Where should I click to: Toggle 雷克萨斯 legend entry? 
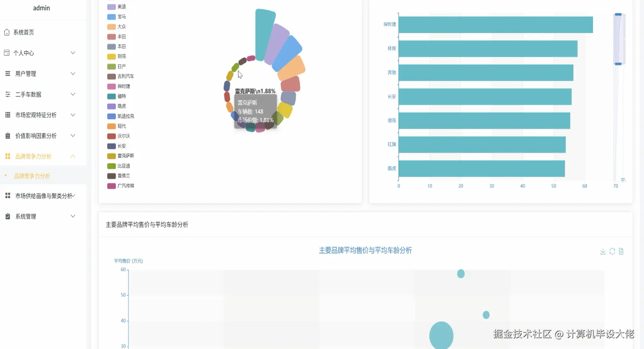tap(121, 156)
